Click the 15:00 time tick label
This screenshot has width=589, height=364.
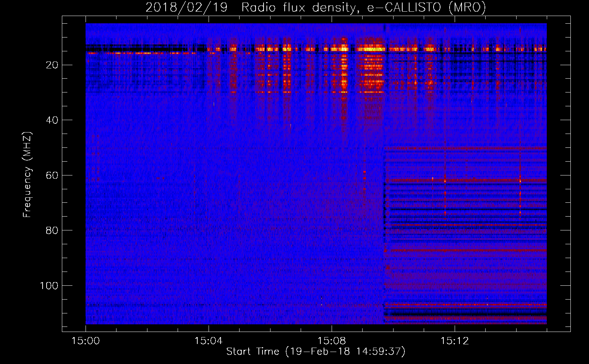(x=86, y=341)
